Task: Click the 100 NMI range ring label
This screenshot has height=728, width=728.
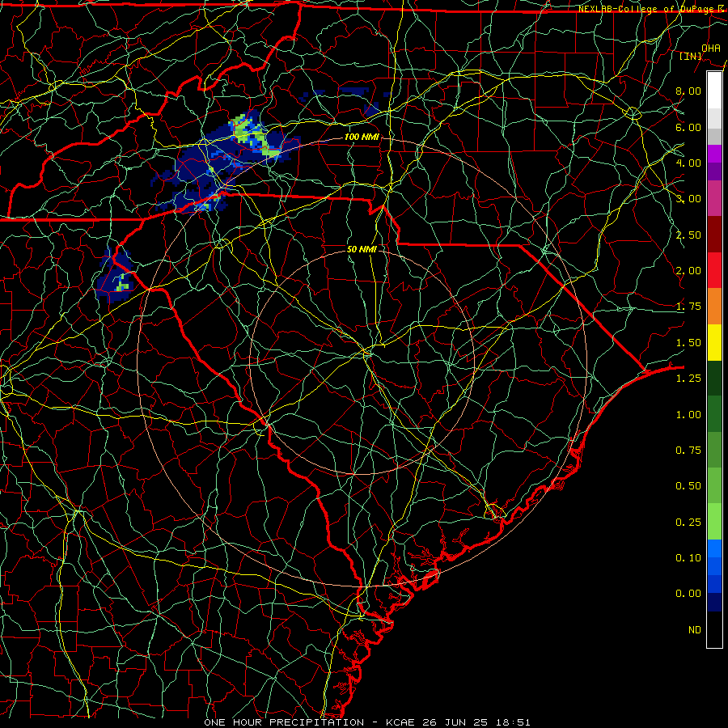Action: [362, 137]
